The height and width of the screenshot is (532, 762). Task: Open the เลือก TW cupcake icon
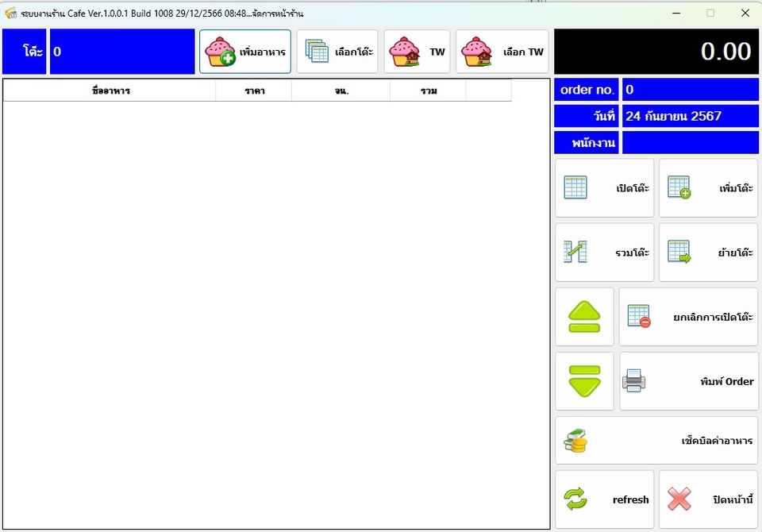(478, 49)
